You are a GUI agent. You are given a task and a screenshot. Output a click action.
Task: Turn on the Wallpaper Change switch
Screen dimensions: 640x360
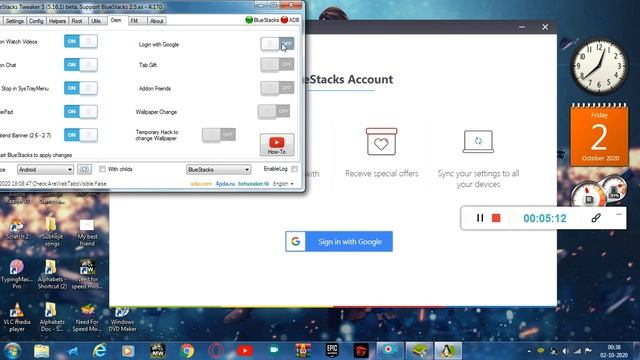(274, 111)
